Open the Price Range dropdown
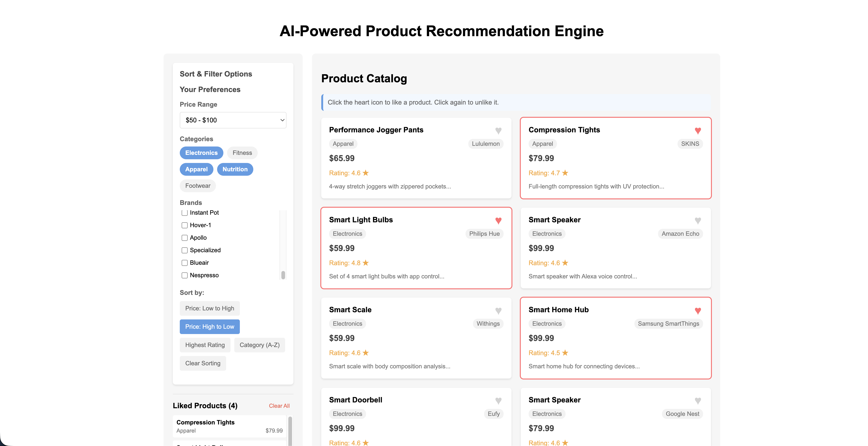868x446 pixels. (233, 120)
